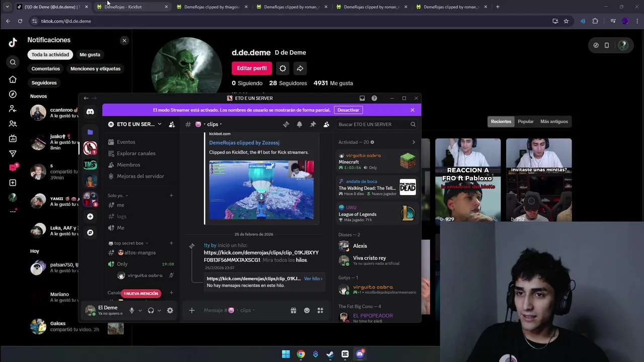This screenshot has width=644, height=362.
Task: Open TikTok LIVE icon in sidebar
Action: coord(13,139)
